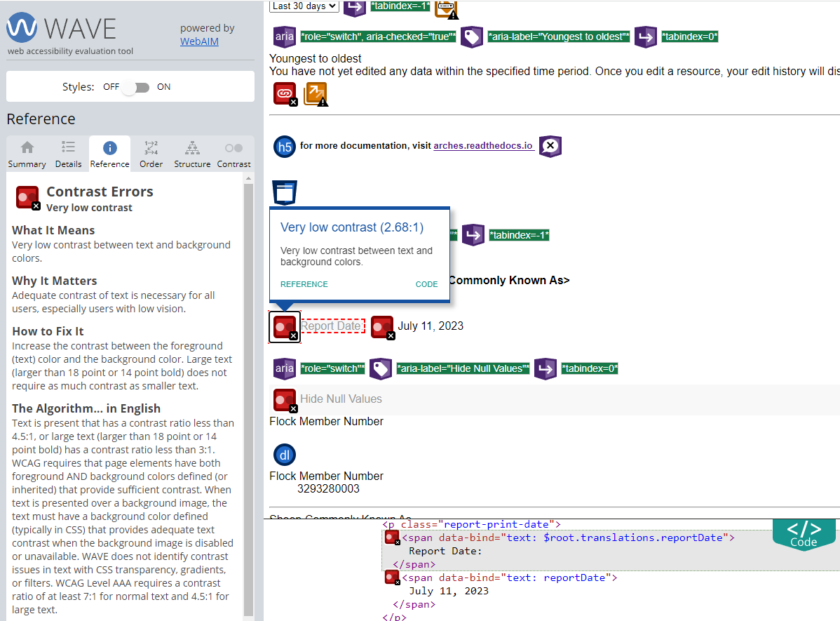Open the h5 heading level icon

click(x=284, y=146)
